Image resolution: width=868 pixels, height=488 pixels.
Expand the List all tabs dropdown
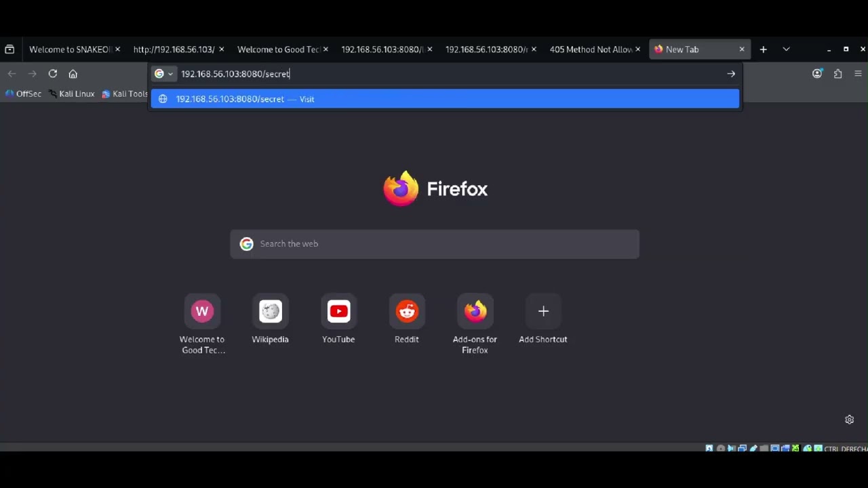[786, 49]
